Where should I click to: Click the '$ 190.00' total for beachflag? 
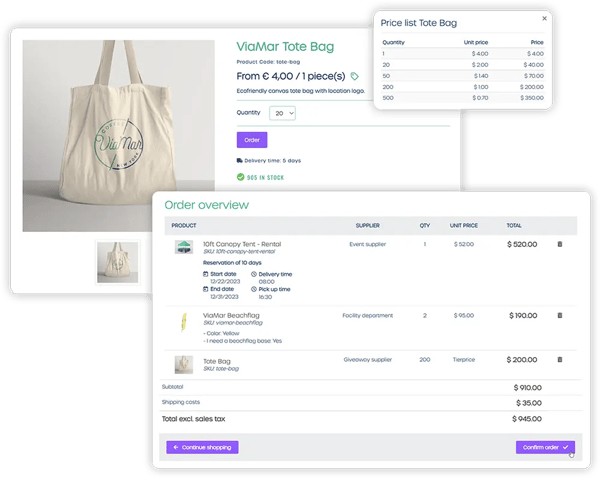523,315
